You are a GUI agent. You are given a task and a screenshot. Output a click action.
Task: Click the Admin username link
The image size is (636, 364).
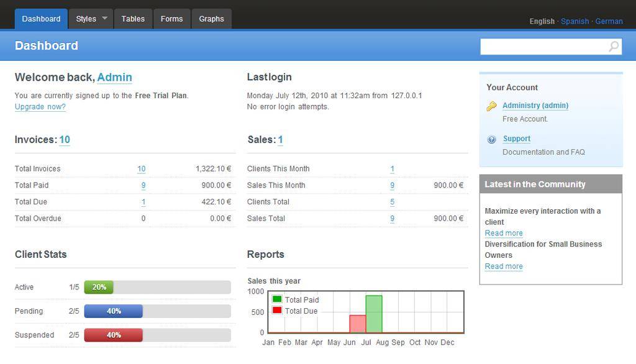pos(114,77)
